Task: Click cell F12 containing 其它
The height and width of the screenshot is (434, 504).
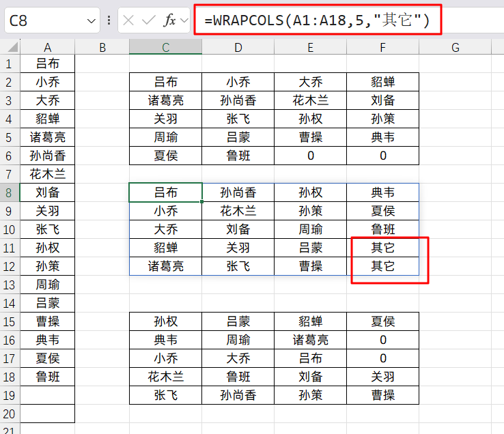Action: (x=382, y=266)
